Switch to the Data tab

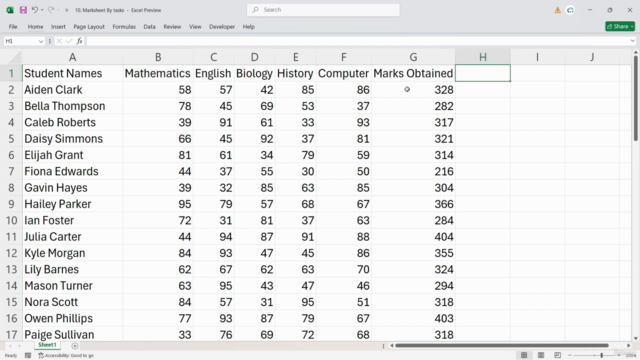pos(149,27)
